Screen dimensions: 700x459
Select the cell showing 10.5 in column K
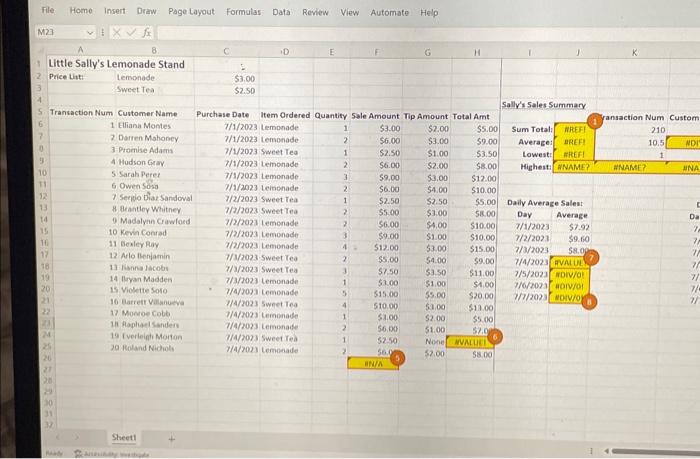coord(656,142)
